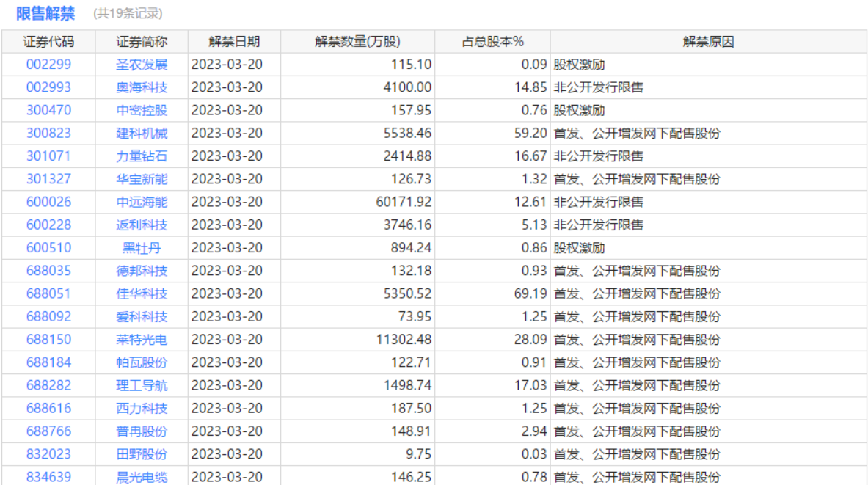The height and width of the screenshot is (485, 868).
Task: Click the 解禁日期 column header
Action: click(x=234, y=42)
